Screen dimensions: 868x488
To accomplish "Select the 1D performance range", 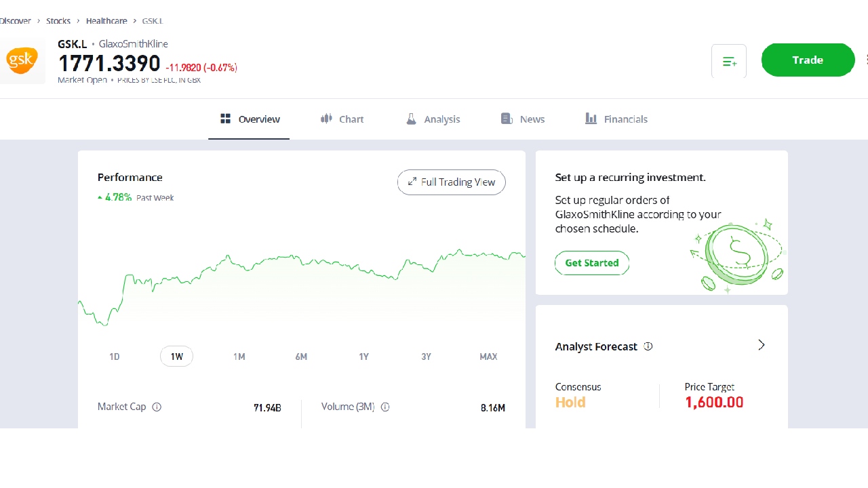I will pos(115,357).
